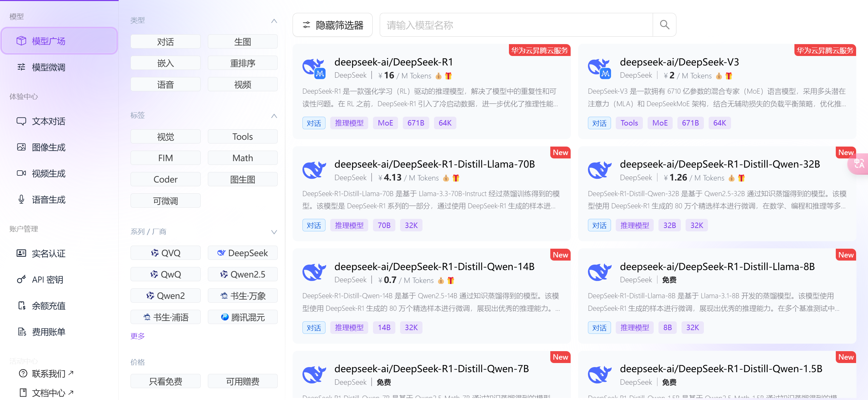Filter by the Qwen2.5 series button
868x400 pixels.
(243, 274)
